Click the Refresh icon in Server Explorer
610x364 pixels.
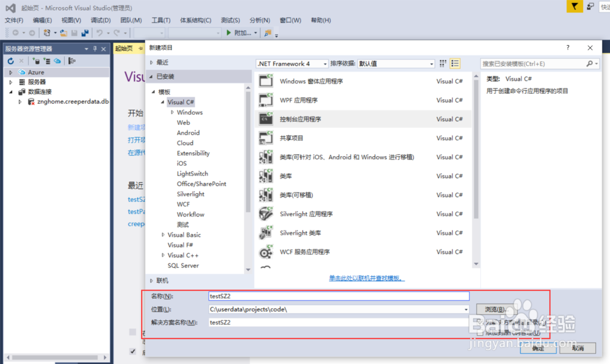(10, 61)
